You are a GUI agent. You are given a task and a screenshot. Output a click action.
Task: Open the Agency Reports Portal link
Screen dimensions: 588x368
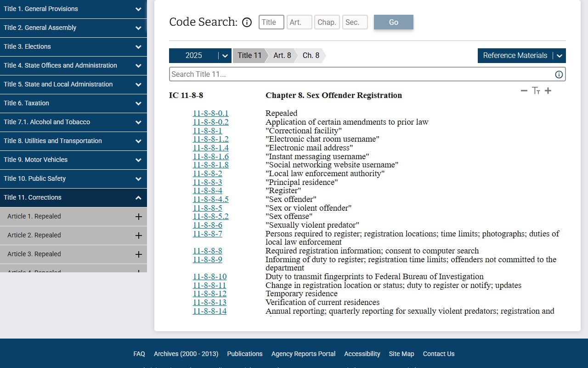[x=303, y=354]
